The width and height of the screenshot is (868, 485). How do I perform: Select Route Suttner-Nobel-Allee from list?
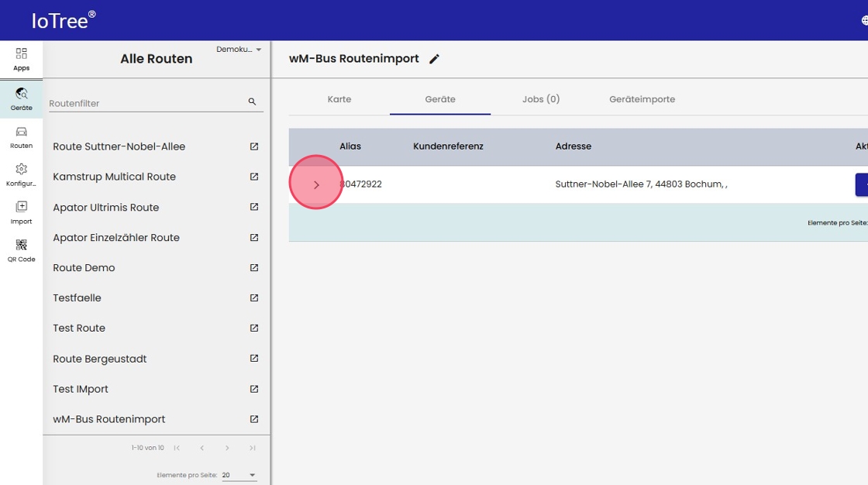119,146
